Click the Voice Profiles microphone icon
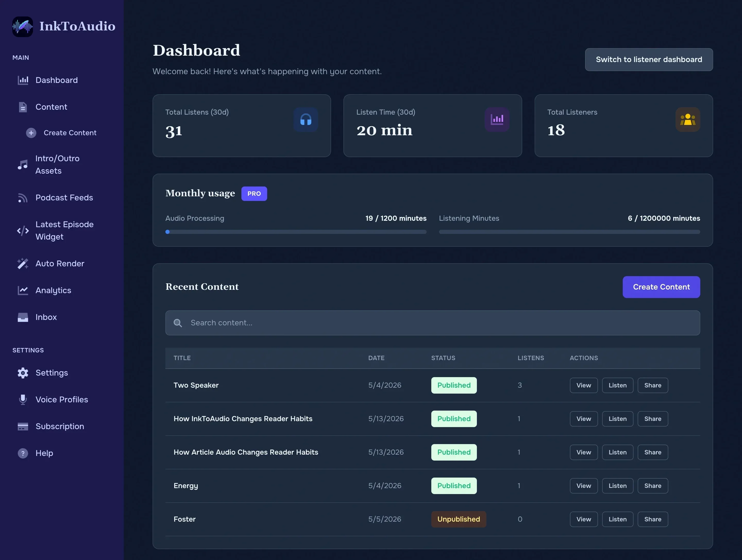742x560 pixels. [23, 400]
